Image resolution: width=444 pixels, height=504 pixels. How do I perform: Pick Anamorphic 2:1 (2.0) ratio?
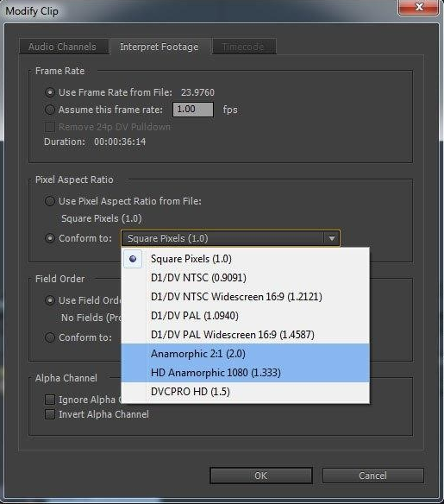click(x=245, y=353)
